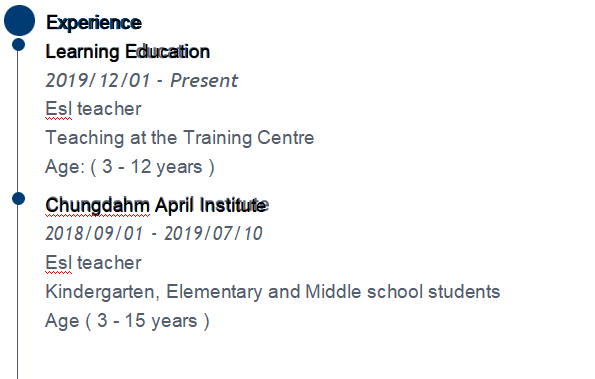The height and width of the screenshot is (379, 595).
Task: Click the Experience heading text
Action: pyautogui.click(x=94, y=23)
